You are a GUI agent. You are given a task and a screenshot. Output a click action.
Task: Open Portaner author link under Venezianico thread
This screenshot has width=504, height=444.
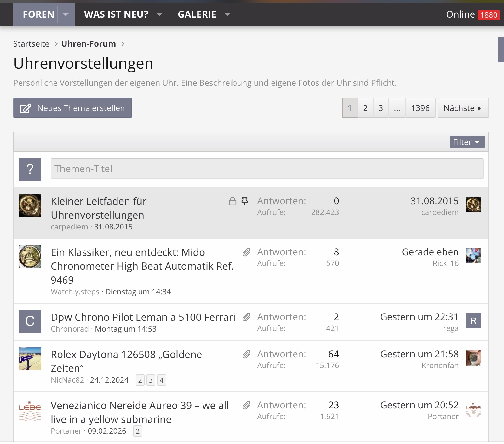click(x=66, y=431)
